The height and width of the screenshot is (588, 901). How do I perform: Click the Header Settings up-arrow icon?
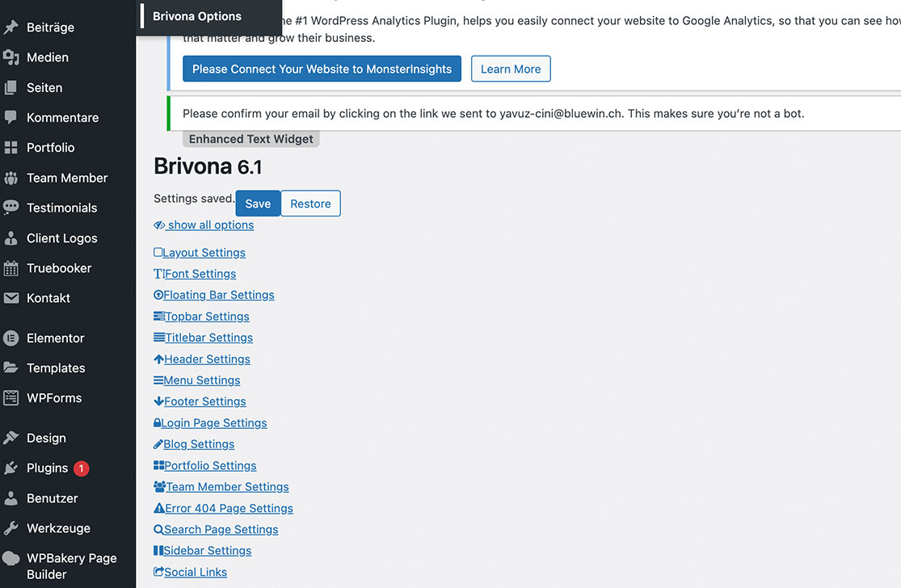[x=159, y=359]
